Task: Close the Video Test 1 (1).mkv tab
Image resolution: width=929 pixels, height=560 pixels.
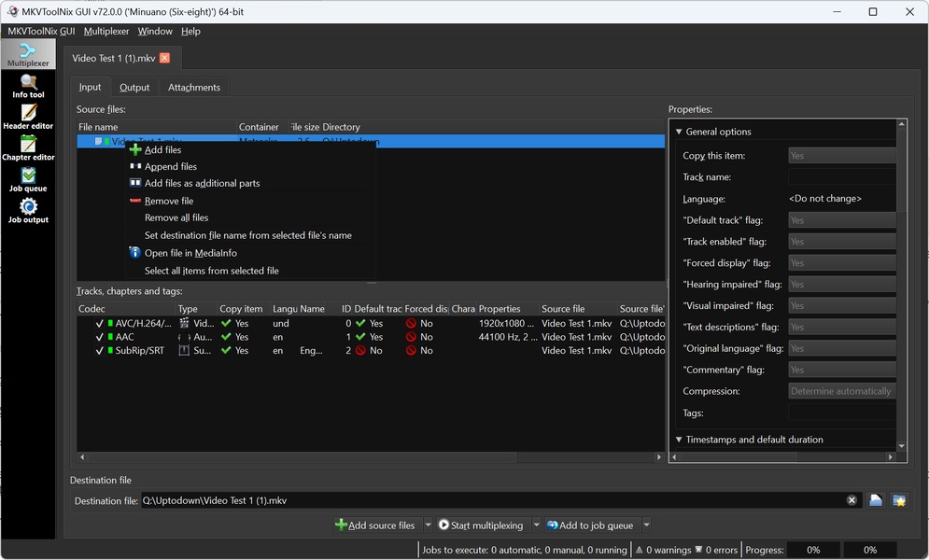Action: point(165,58)
